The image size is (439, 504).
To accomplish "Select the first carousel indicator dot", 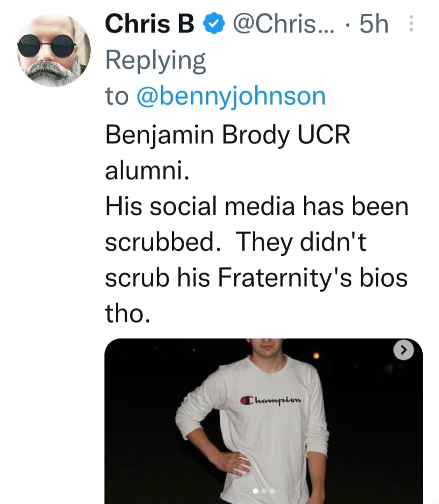I will [x=255, y=491].
